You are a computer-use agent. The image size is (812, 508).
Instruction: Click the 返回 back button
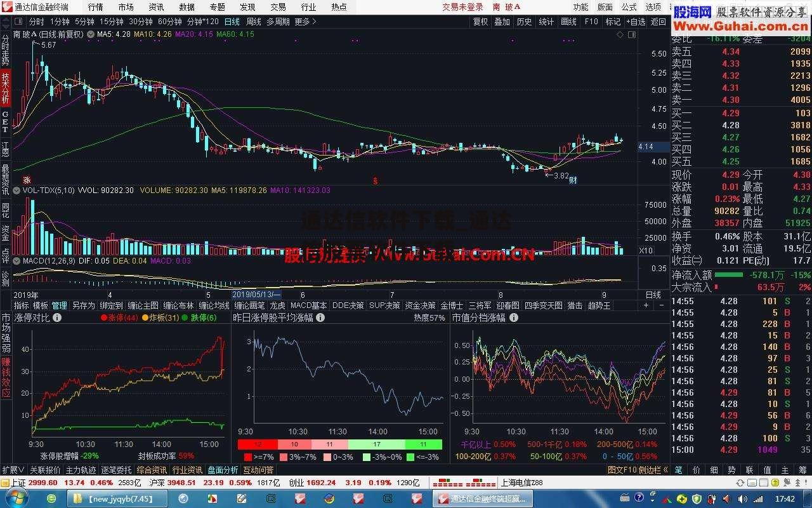tap(658, 21)
